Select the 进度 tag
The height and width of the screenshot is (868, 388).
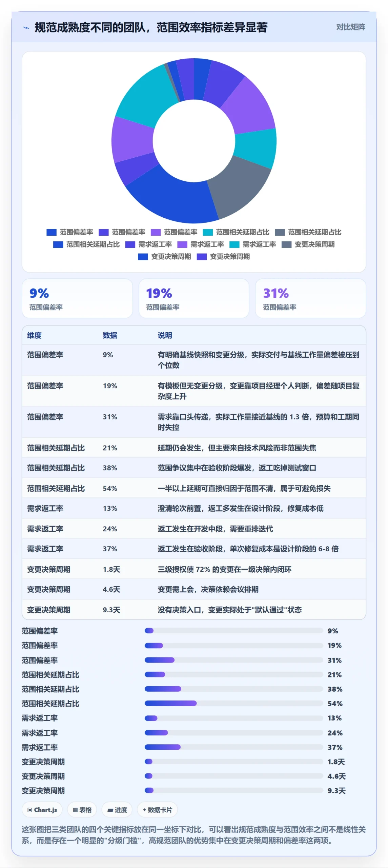pyautogui.click(x=117, y=810)
